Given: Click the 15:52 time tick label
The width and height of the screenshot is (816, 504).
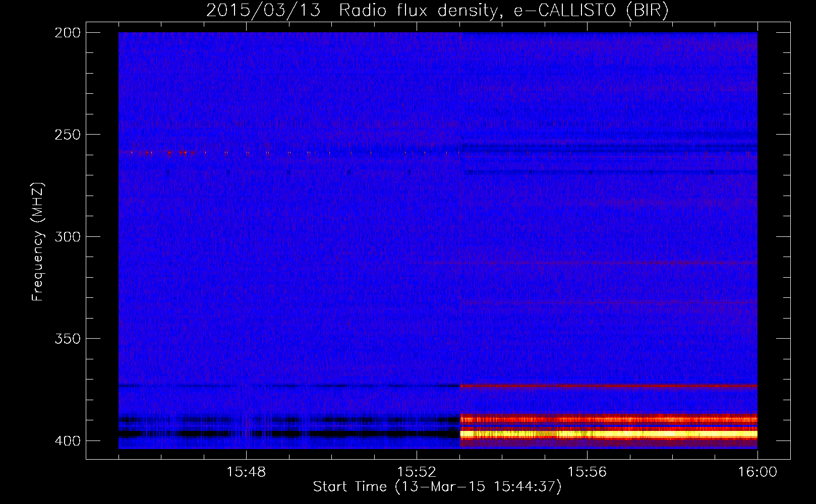Looking at the screenshot, I should click(417, 472).
